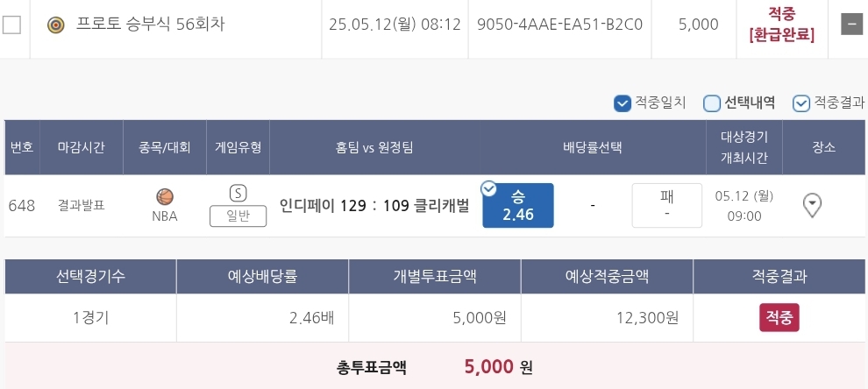The image size is (868, 389).
Task: Click the 배당률선택 column header
Action: [593, 147]
